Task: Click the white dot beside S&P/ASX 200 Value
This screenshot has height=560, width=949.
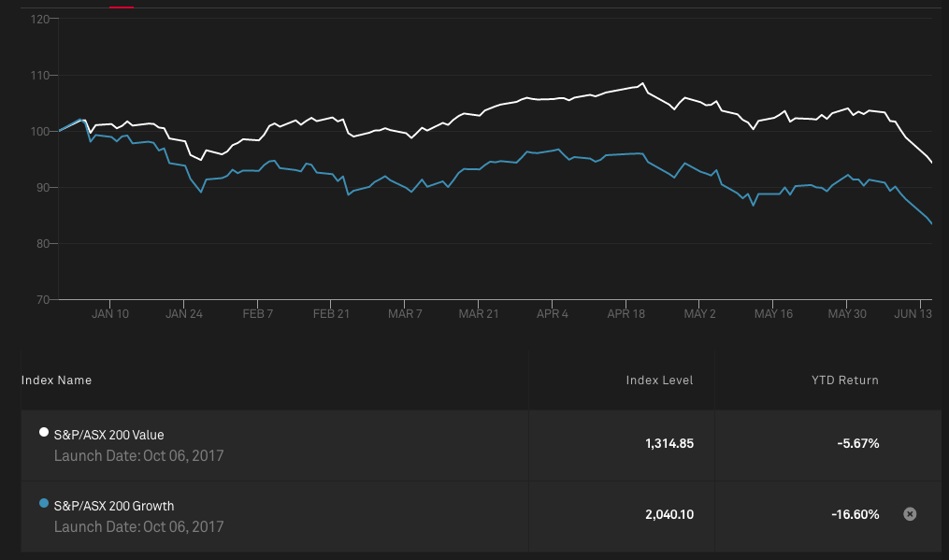Action: 44,432
